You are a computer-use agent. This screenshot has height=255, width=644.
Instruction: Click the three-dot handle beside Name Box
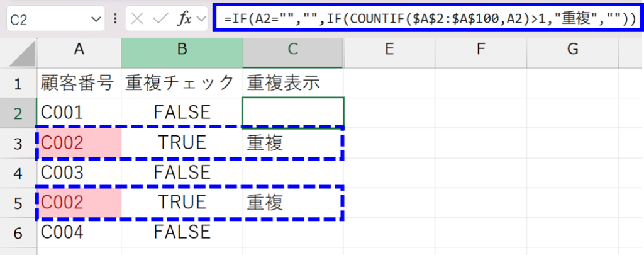pyautogui.click(x=115, y=19)
